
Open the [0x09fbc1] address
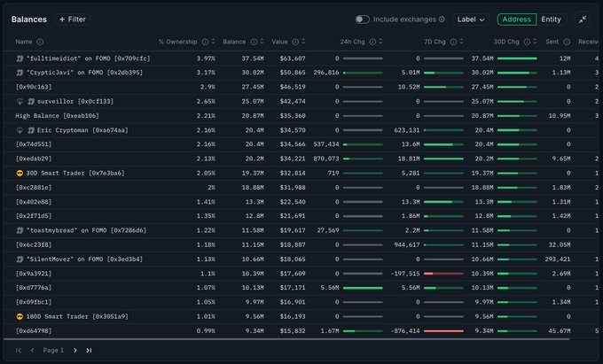coord(34,302)
